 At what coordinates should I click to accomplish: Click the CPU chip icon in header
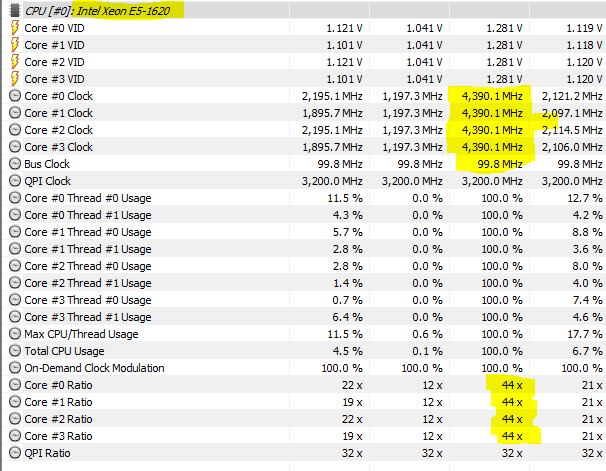tap(14, 10)
